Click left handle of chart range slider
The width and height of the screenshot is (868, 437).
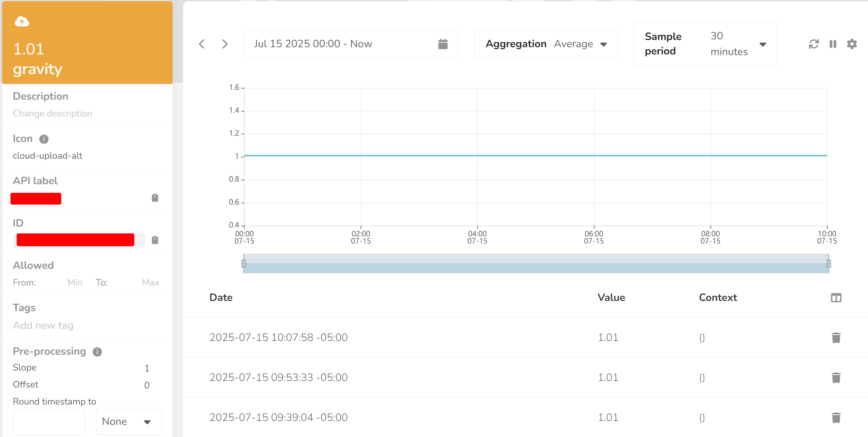point(244,264)
